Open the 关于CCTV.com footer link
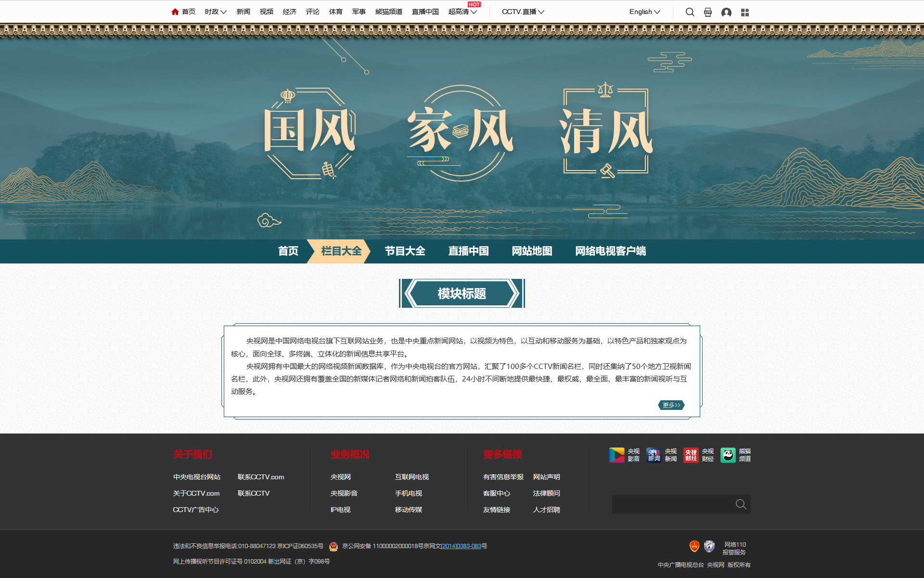924x578 pixels. click(x=196, y=493)
